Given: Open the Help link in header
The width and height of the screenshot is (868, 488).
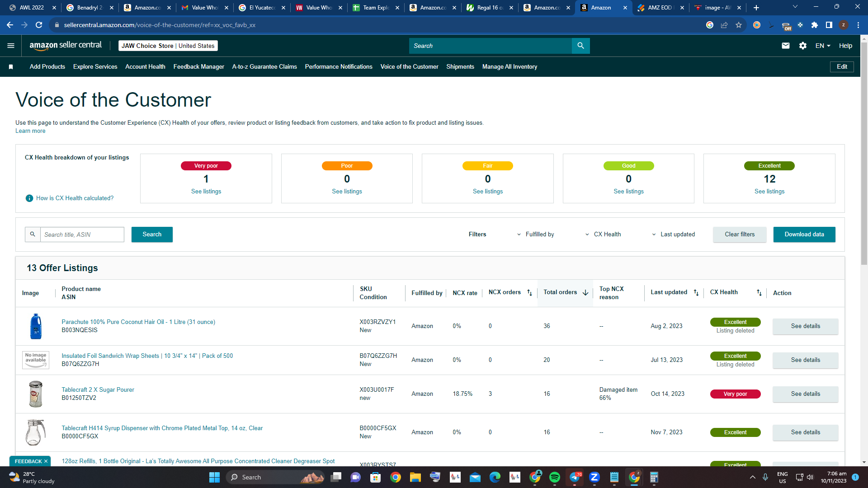Looking at the screenshot, I should (x=845, y=46).
